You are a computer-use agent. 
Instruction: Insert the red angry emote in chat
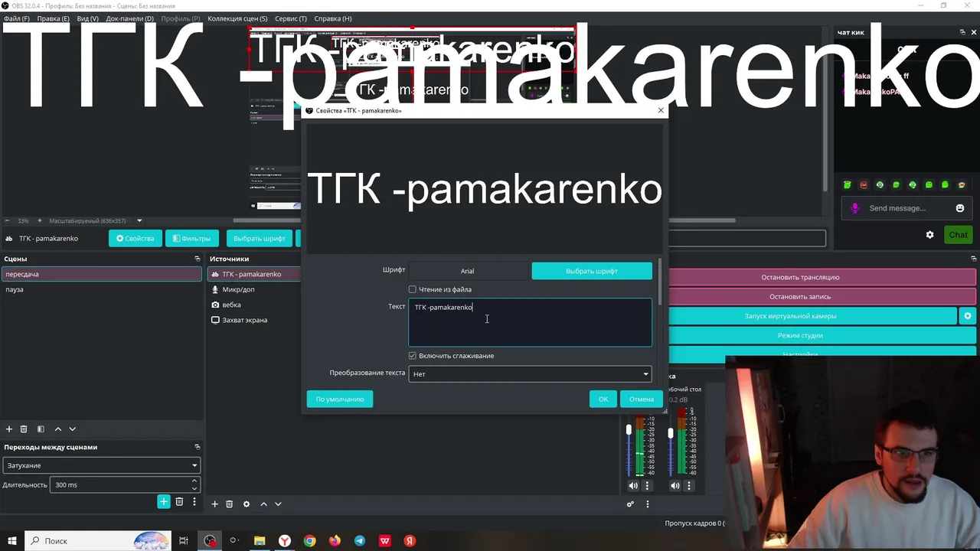(864, 184)
